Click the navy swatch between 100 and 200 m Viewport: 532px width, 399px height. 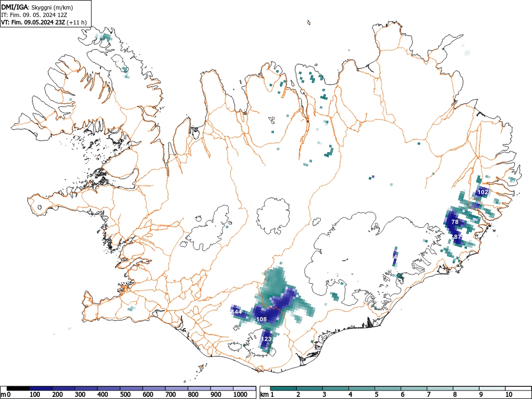click(x=41, y=388)
